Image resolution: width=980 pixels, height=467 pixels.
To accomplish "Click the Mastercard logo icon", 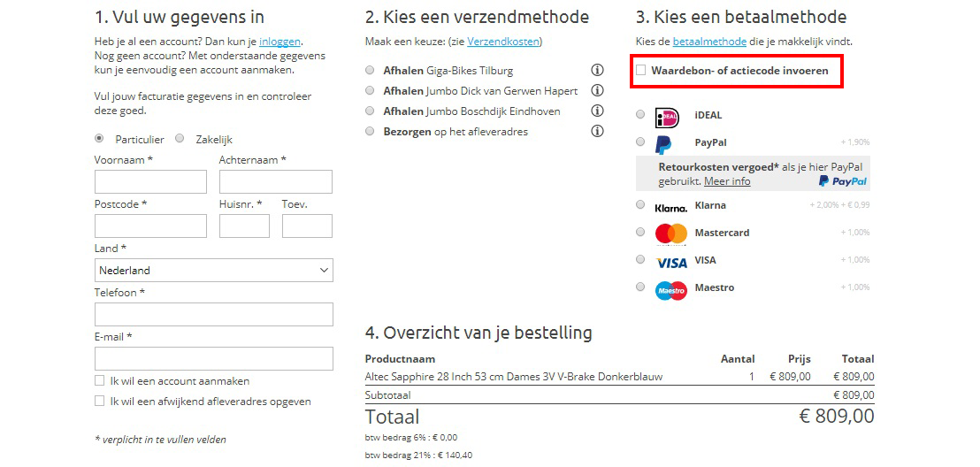I will click(670, 233).
